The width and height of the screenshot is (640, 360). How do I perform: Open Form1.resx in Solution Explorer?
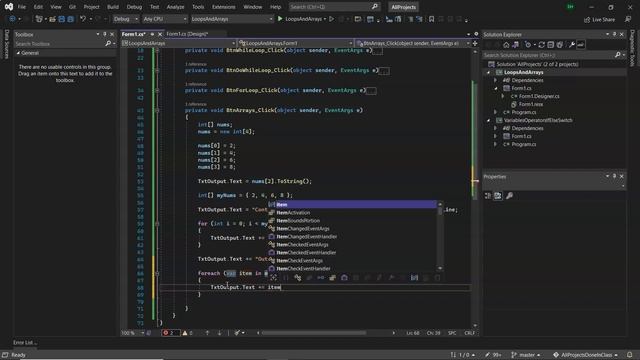tap(531, 104)
